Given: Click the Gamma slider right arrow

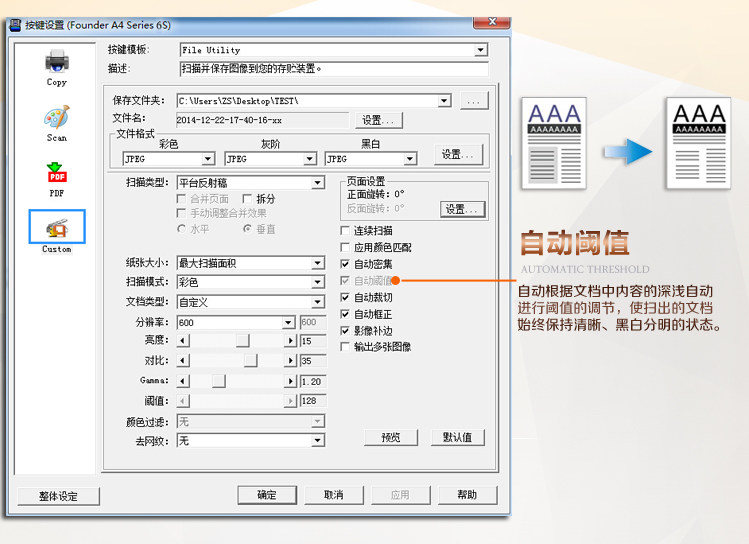Looking at the screenshot, I should pyautogui.click(x=290, y=381).
